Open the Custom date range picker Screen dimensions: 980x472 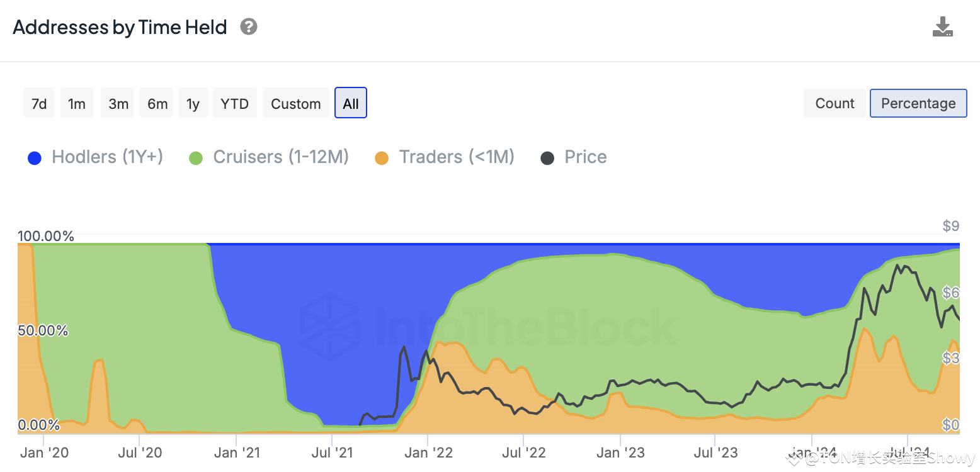[296, 103]
